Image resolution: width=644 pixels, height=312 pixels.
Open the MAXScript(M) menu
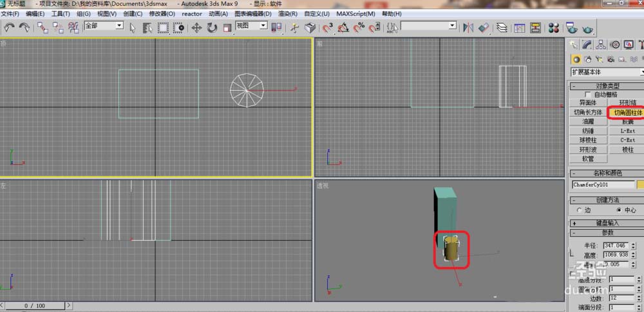(x=355, y=14)
